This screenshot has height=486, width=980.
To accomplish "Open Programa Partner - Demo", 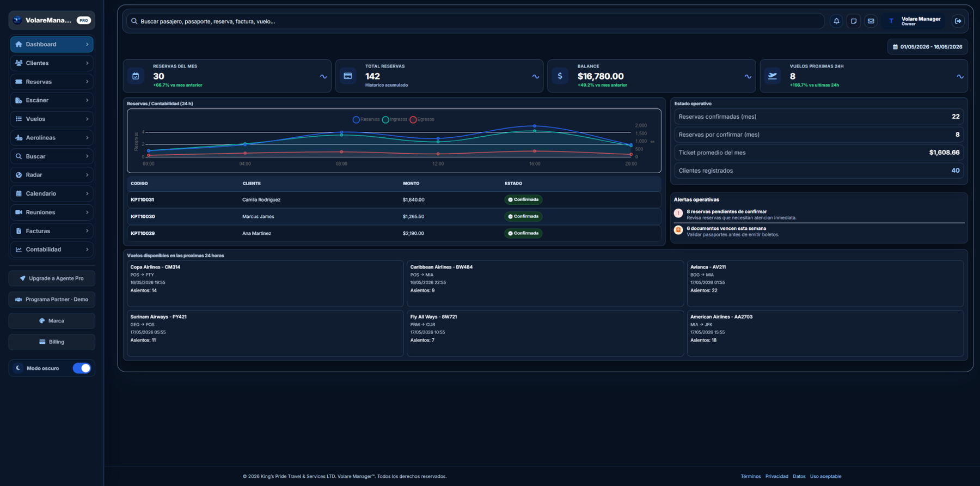I will 52,300.
